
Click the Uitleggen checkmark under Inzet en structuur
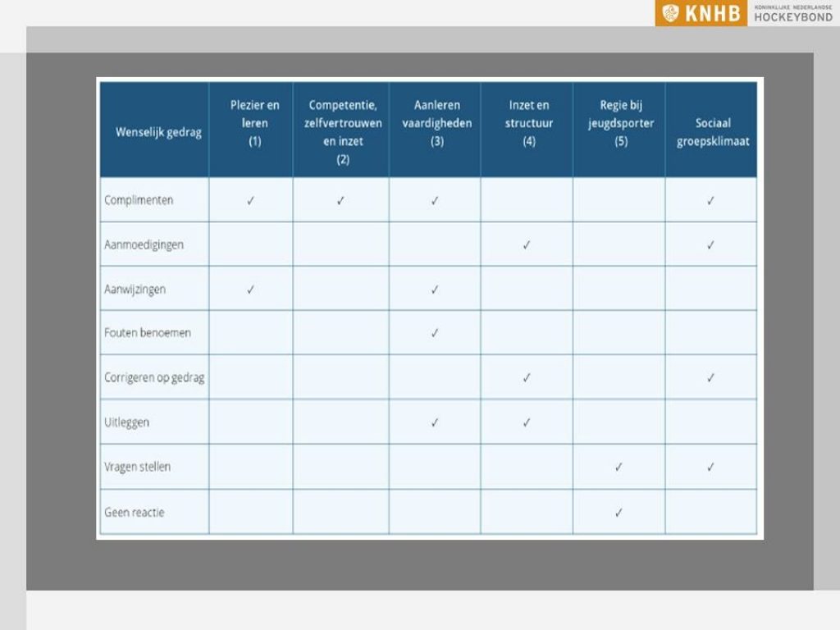(x=527, y=422)
